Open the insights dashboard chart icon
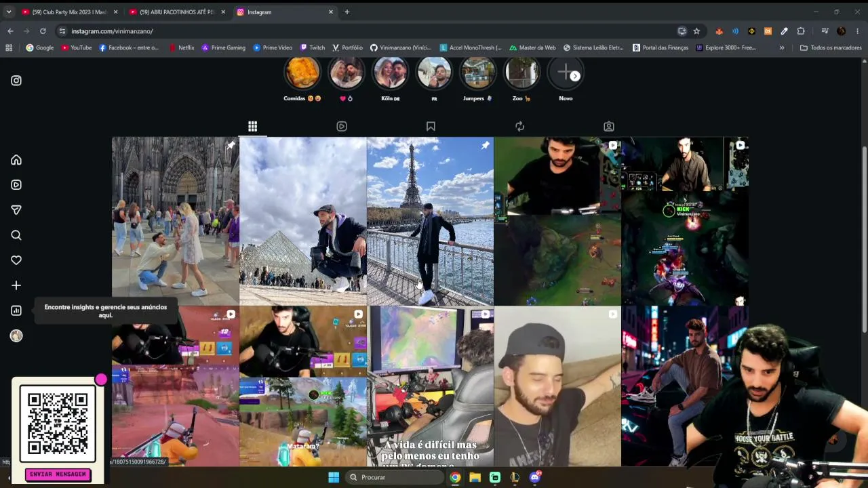 [x=16, y=310]
